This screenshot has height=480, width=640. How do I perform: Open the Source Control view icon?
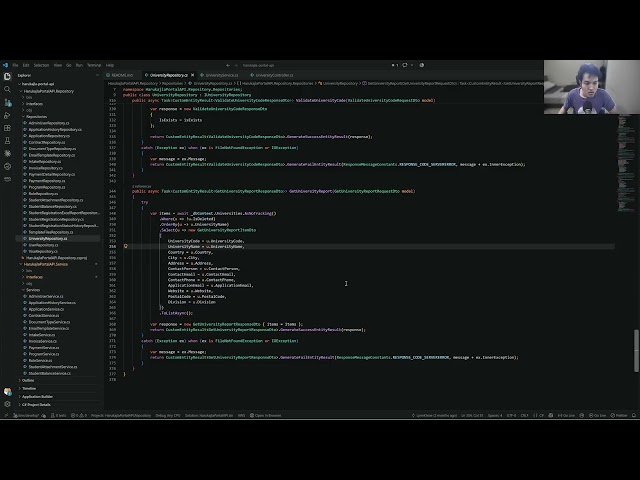tap(7, 102)
